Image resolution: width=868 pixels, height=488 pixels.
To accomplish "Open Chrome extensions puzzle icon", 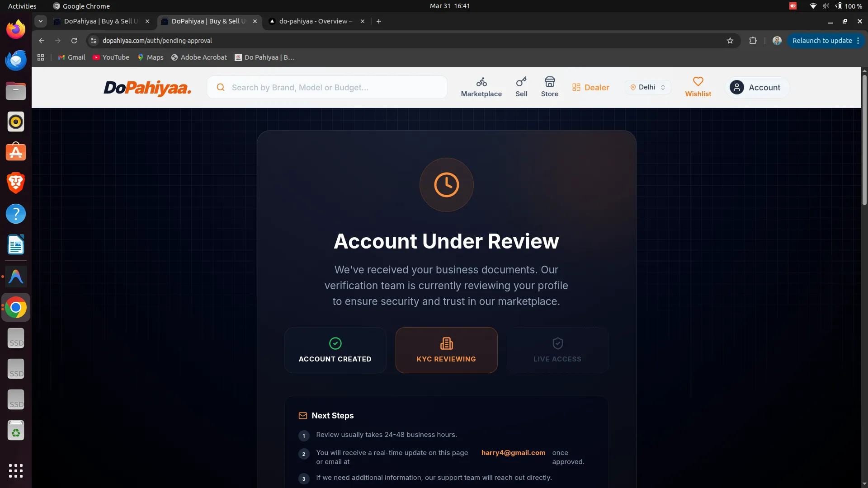I will point(753,41).
